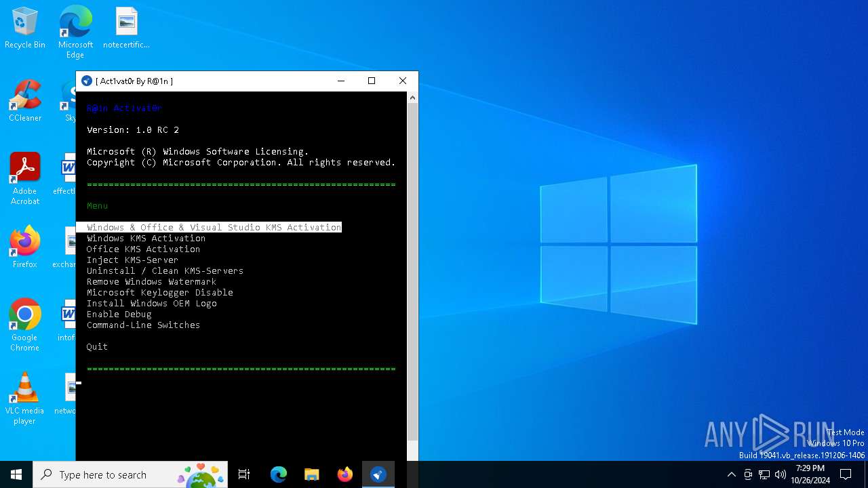Open Task View from the taskbar
This screenshot has height=488, width=868.
tap(244, 474)
